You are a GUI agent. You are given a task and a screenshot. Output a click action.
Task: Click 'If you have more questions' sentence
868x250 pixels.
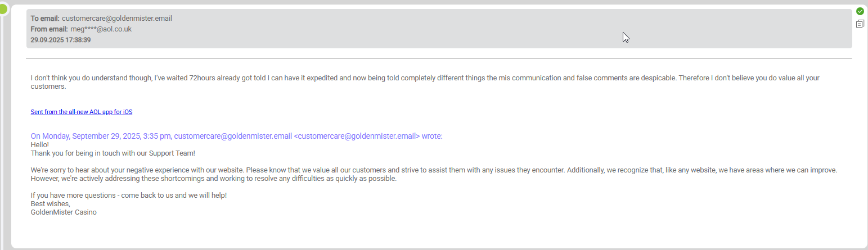pos(128,195)
